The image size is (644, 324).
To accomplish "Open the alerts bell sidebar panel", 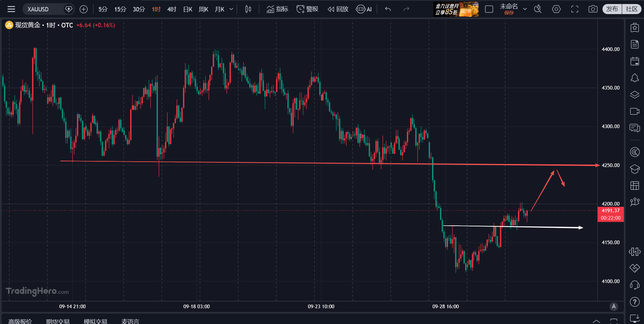I will 635,78.
